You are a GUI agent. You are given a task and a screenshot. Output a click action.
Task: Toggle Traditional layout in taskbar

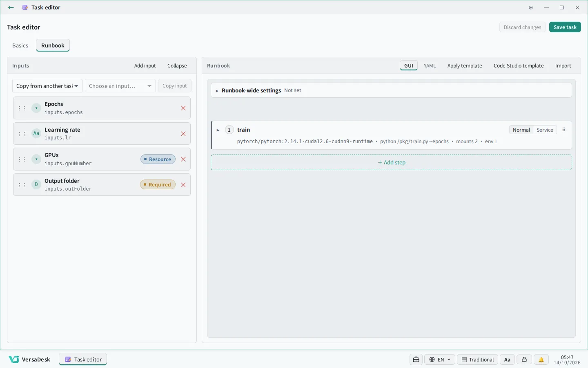click(x=477, y=360)
